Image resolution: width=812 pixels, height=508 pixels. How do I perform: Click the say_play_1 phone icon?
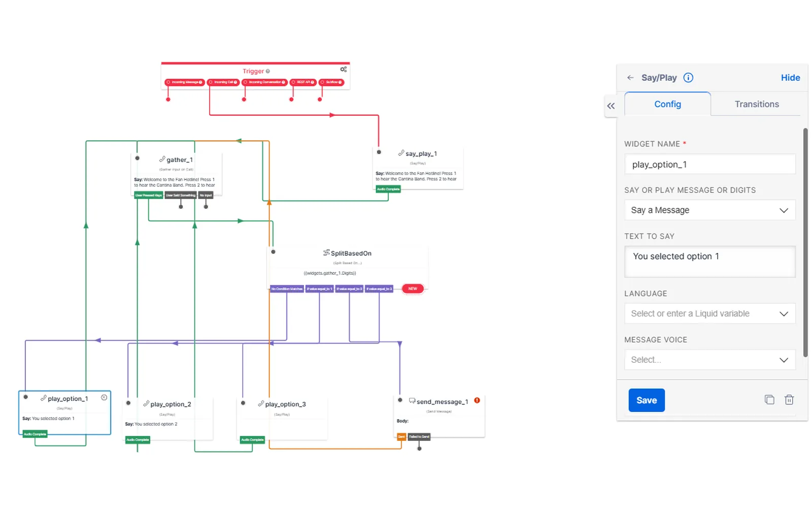click(401, 153)
